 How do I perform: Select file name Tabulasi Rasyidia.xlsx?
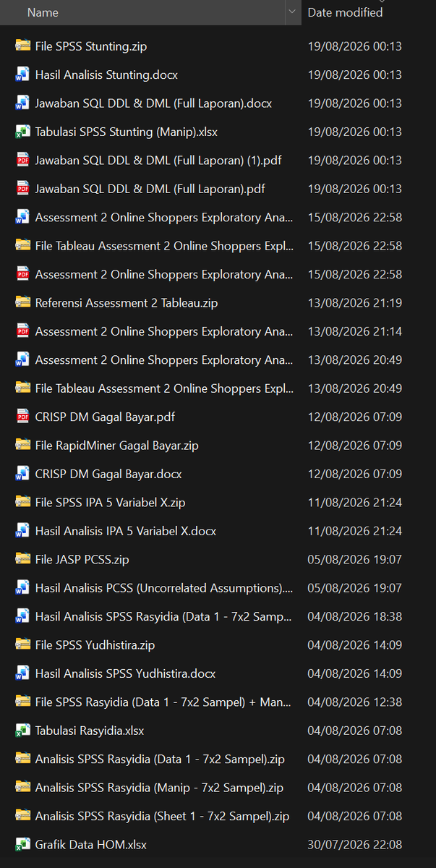pos(90,731)
